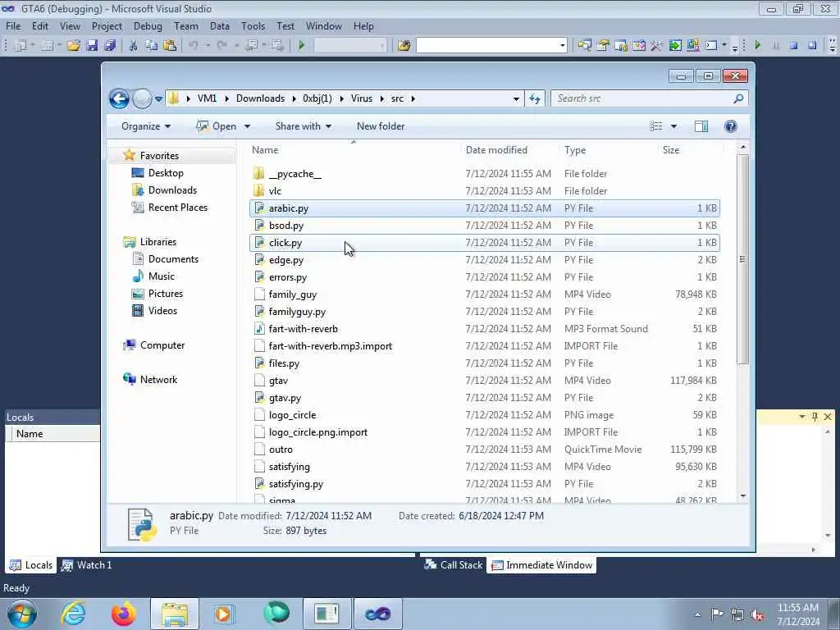Select the gtav.py file
This screenshot has height=630, width=840.
click(484, 398)
